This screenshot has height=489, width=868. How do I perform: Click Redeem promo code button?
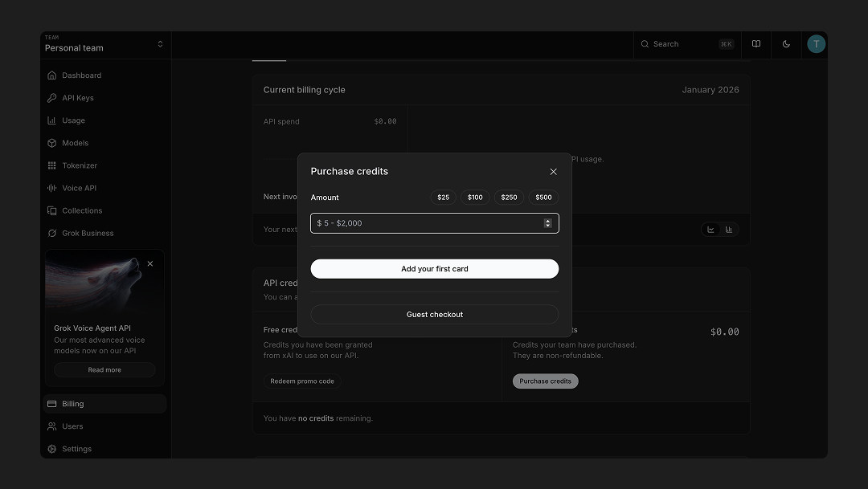(302, 381)
